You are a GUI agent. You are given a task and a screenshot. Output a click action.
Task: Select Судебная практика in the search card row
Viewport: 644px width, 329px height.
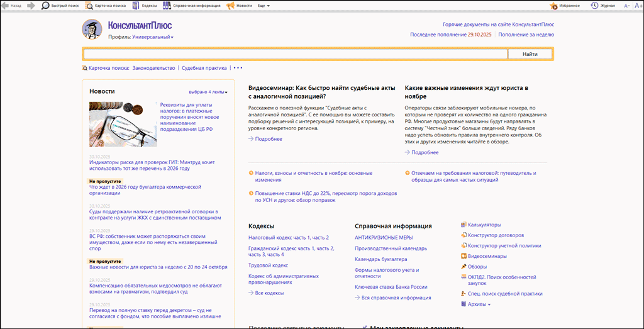click(x=204, y=68)
